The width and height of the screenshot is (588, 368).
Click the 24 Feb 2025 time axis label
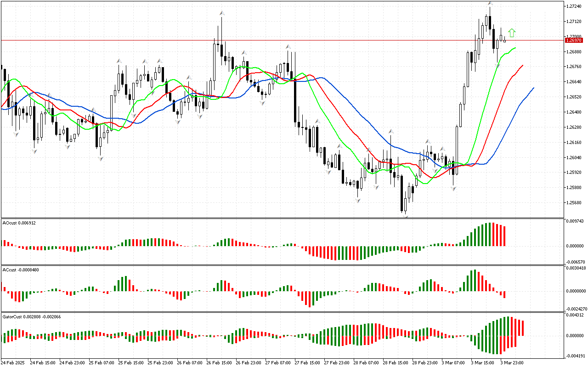[13, 363]
